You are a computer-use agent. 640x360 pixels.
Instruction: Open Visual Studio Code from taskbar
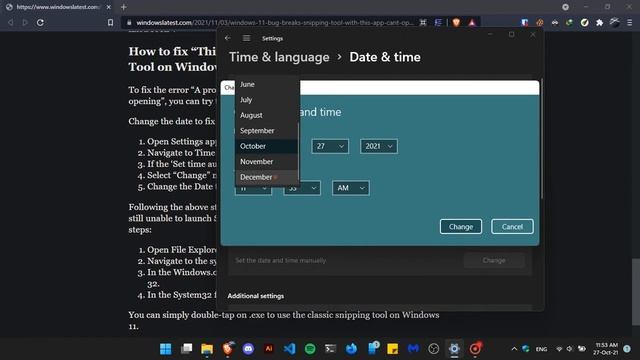coord(289,349)
